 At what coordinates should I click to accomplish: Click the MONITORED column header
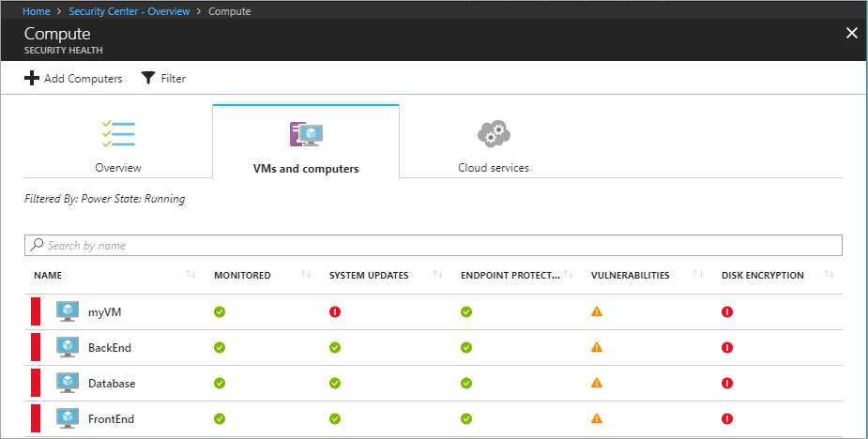click(242, 275)
